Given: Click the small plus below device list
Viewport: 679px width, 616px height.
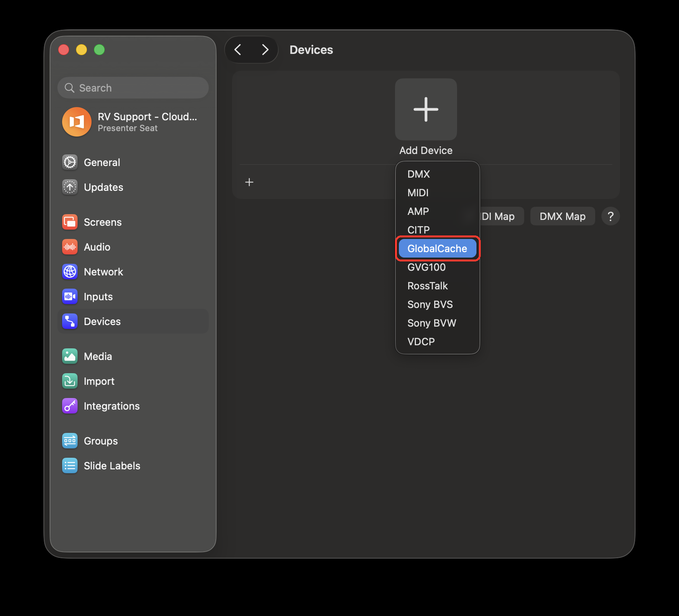Looking at the screenshot, I should pyautogui.click(x=249, y=182).
